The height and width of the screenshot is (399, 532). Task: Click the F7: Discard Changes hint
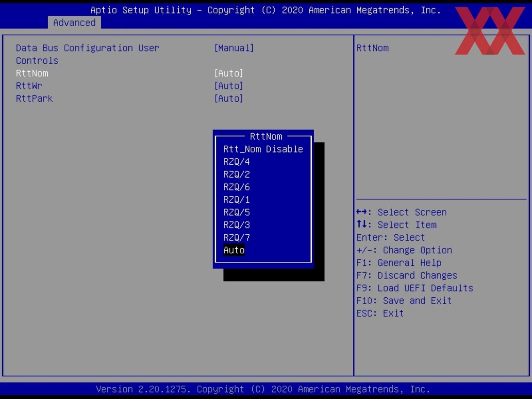tap(407, 275)
